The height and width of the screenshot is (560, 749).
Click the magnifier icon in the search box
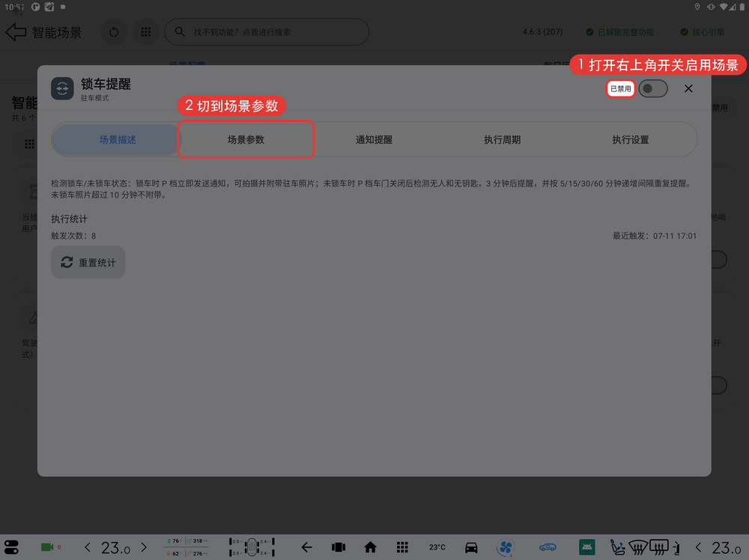click(x=180, y=32)
